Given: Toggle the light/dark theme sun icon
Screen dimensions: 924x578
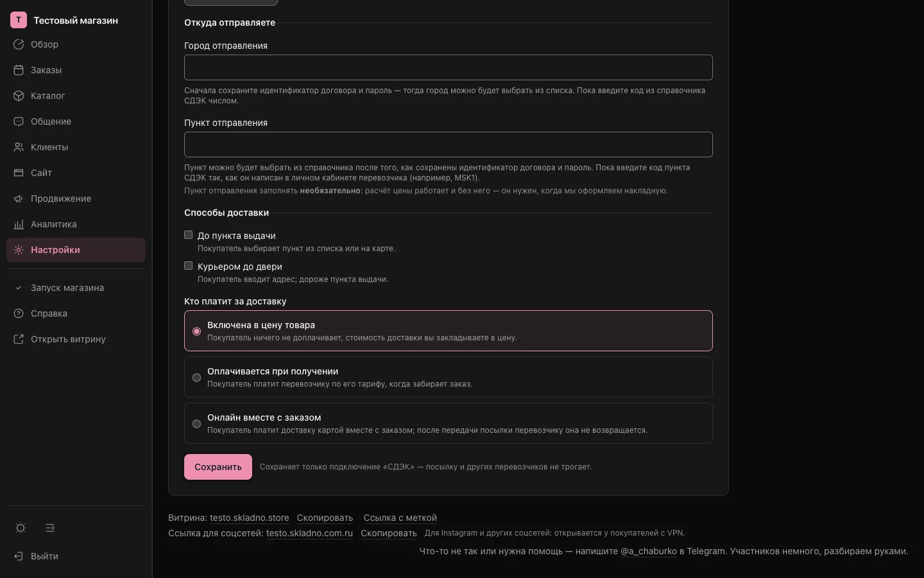Looking at the screenshot, I should (x=21, y=528).
